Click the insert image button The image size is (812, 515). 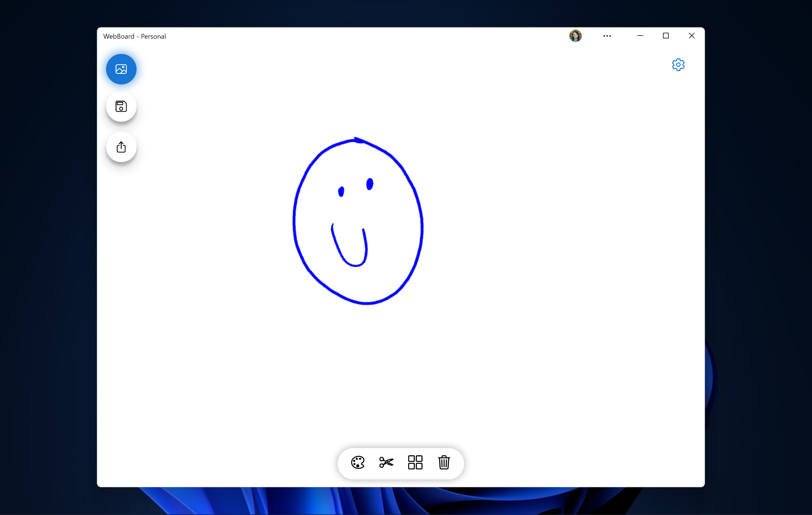coord(121,69)
